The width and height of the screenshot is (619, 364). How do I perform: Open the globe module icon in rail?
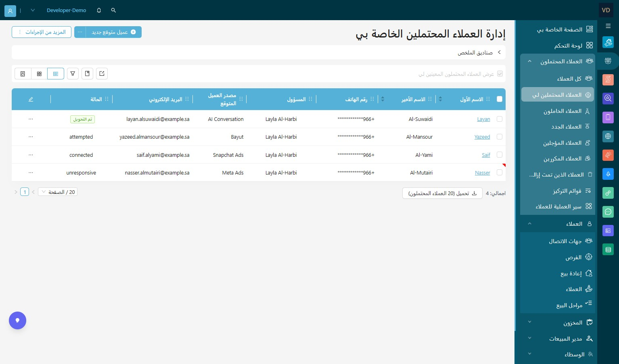coord(608,136)
